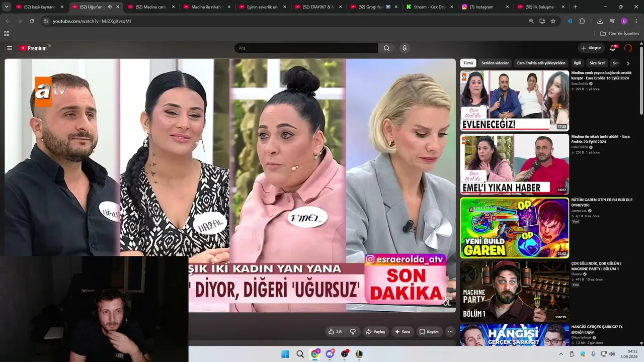Open 'Madina ile nikah tarihi aldık!' video title

[x=600, y=139]
